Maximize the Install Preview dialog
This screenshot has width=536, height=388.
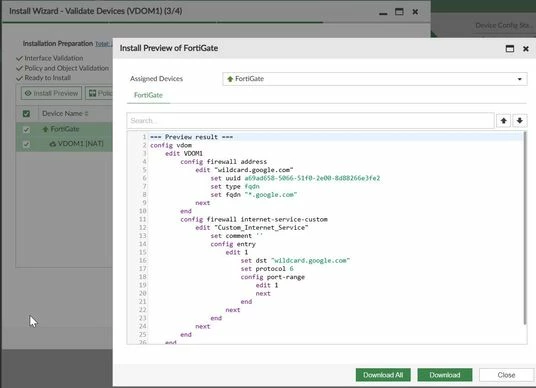pos(509,49)
